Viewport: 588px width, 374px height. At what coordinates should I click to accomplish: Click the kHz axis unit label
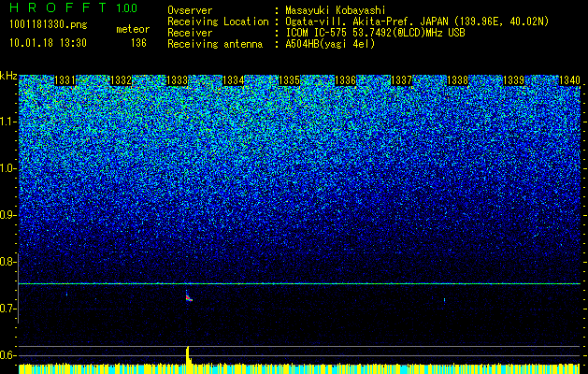point(8,76)
